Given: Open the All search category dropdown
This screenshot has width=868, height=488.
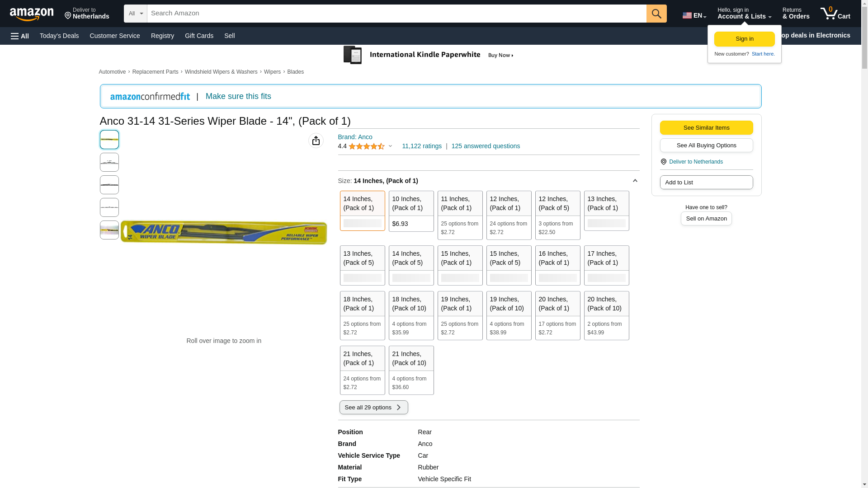Looking at the screenshot, I should click(x=136, y=14).
